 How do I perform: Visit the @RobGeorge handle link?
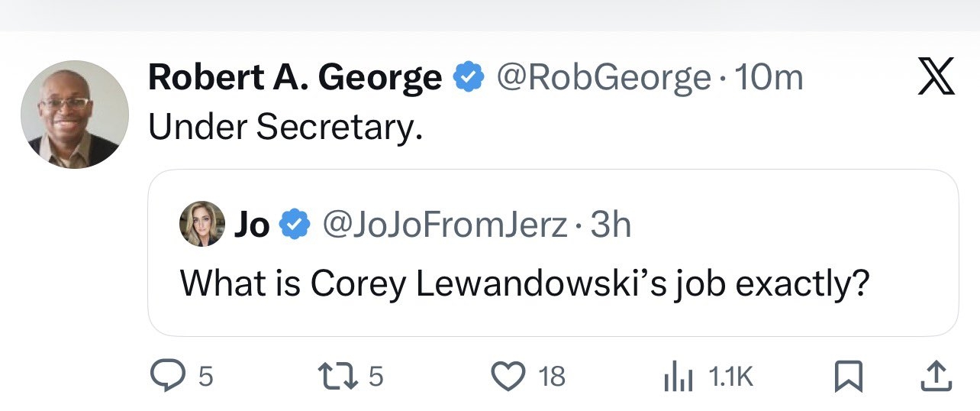[604, 77]
